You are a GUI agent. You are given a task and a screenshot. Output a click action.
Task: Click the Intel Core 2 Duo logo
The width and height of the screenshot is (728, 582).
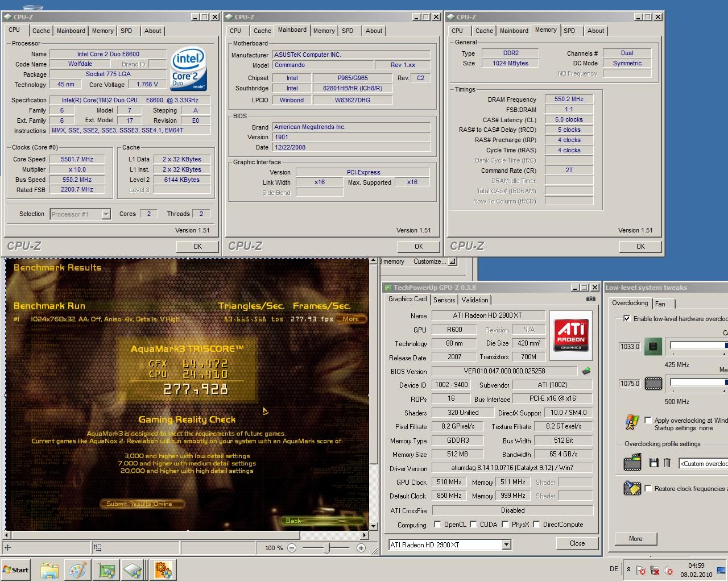coord(188,69)
